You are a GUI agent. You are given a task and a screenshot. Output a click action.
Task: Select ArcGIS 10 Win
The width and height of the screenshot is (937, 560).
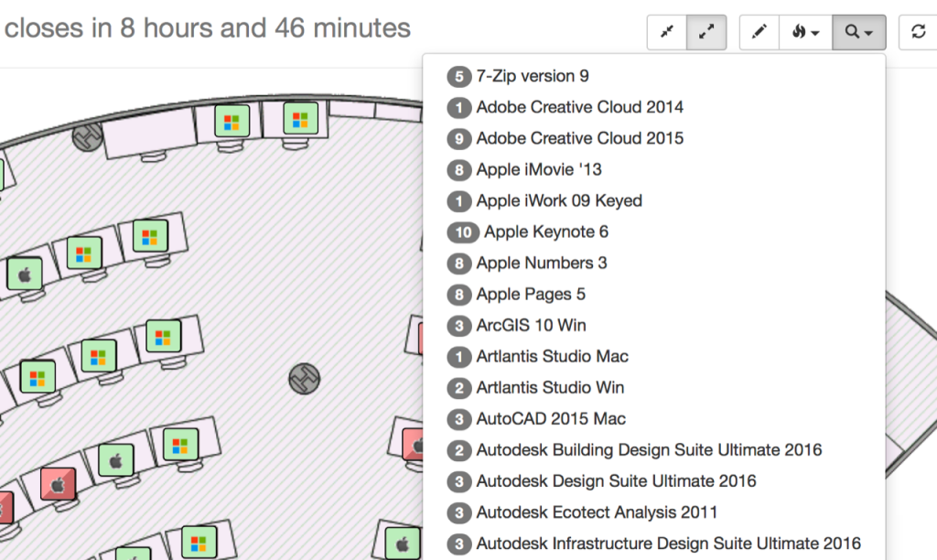tap(653, 325)
